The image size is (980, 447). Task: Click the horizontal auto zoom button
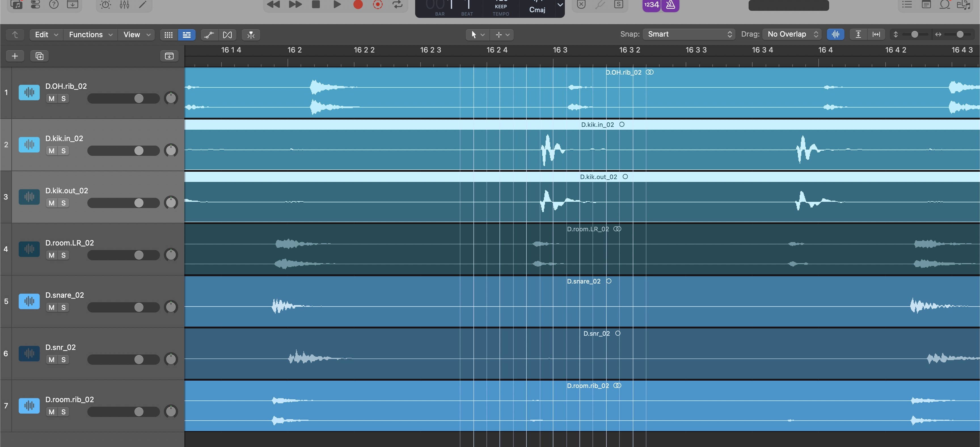(x=876, y=34)
